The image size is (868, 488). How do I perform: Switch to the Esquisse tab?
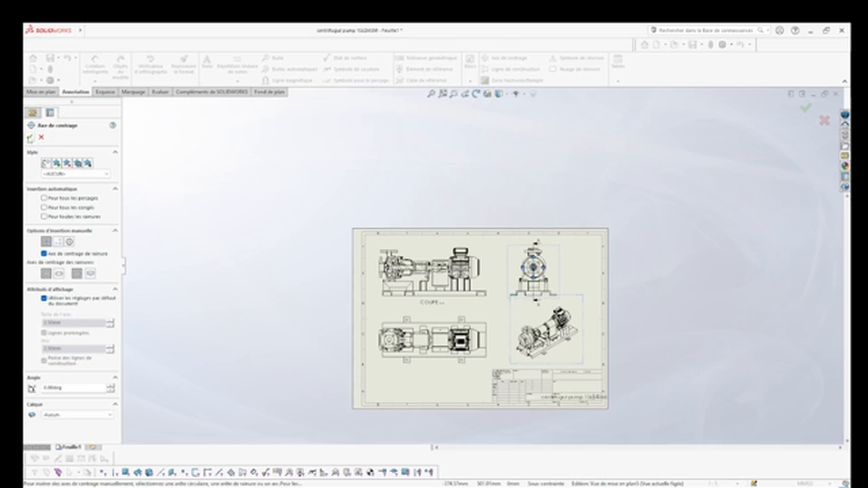tap(105, 91)
